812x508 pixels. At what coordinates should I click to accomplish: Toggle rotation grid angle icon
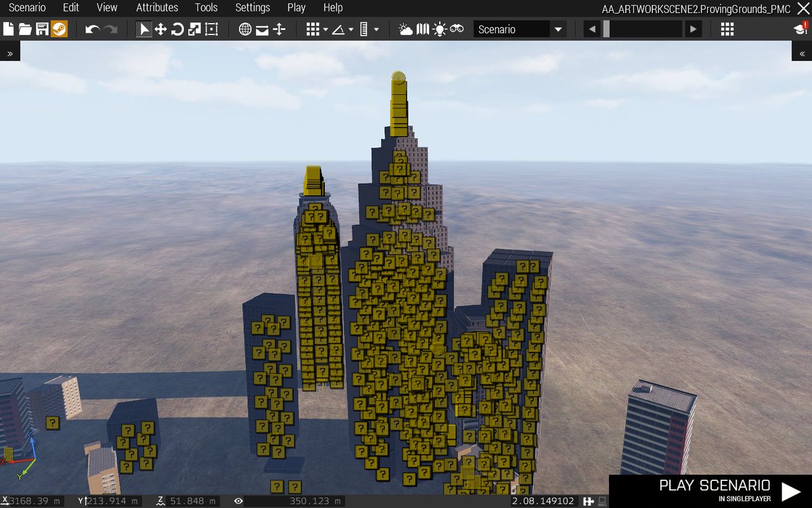coord(338,29)
